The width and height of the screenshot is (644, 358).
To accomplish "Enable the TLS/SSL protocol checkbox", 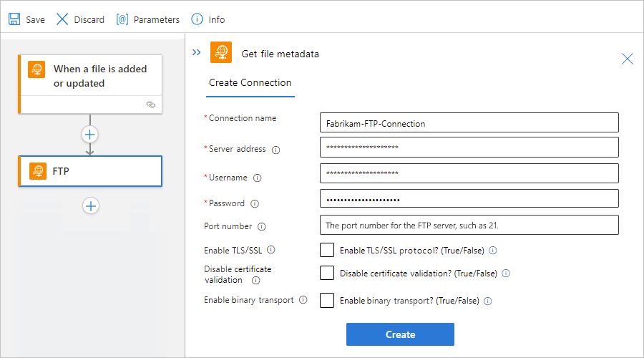I will point(327,251).
